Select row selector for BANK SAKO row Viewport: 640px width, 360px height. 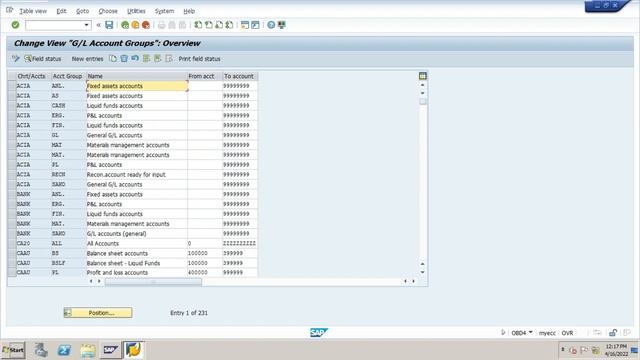click(x=12, y=233)
